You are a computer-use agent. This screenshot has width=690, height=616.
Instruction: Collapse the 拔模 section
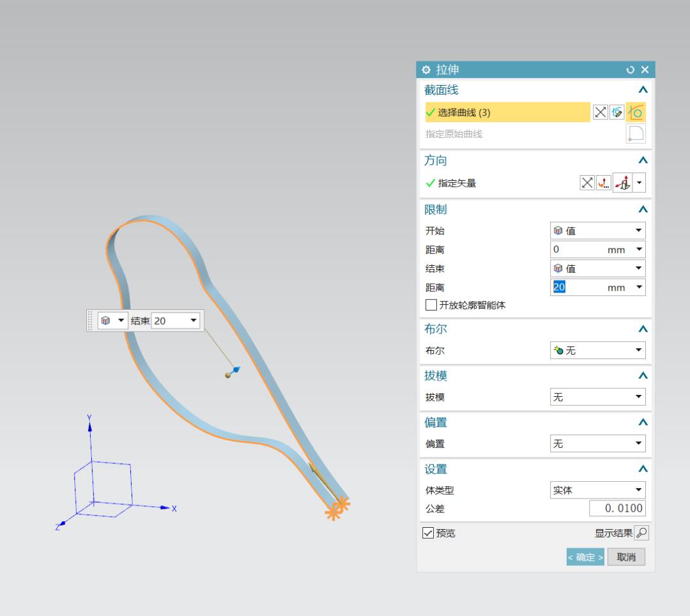click(643, 376)
